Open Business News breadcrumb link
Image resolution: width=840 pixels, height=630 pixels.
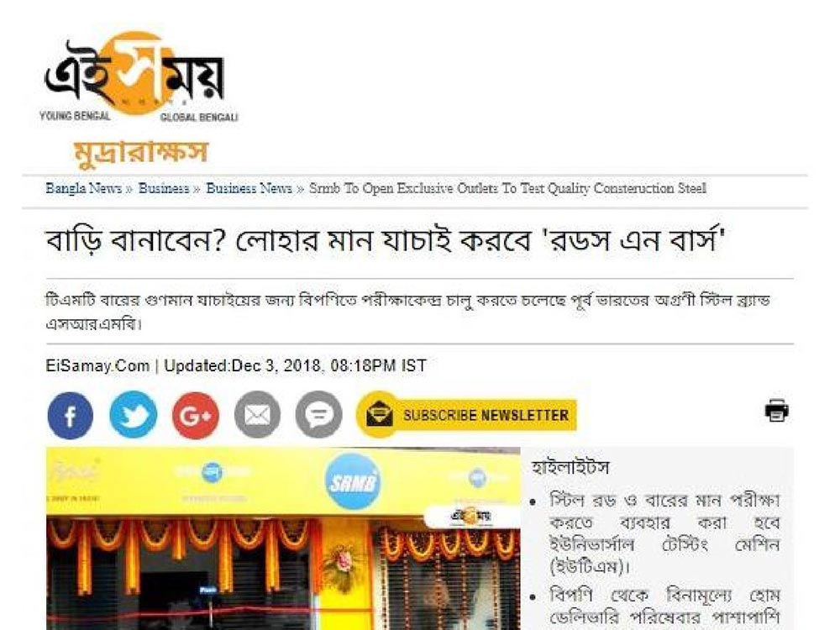tap(249, 188)
